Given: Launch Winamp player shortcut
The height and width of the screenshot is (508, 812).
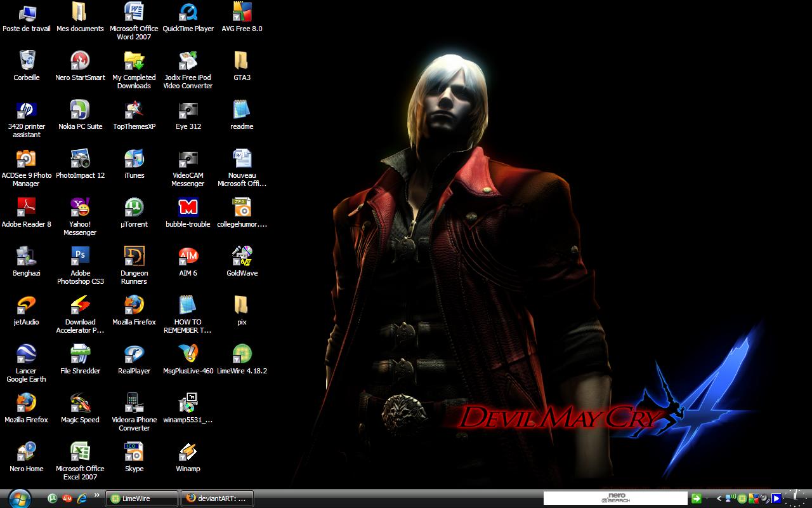Looking at the screenshot, I should point(188,458).
